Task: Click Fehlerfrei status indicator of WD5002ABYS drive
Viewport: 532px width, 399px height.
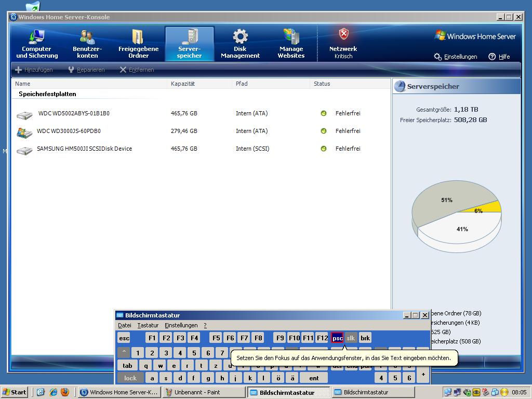Action: [x=324, y=113]
